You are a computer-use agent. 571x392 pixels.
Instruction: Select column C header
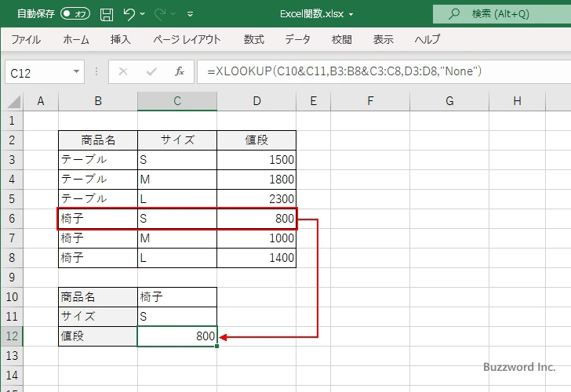(177, 101)
